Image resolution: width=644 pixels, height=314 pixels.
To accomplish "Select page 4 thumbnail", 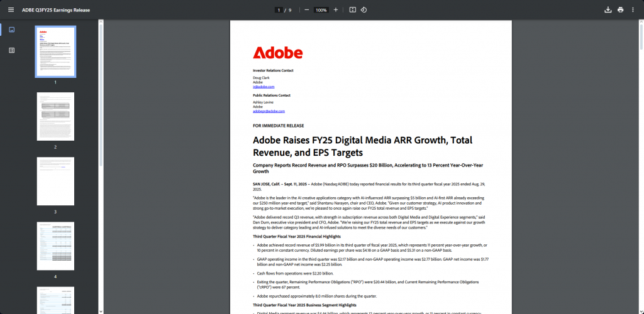I will coord(55,246).
